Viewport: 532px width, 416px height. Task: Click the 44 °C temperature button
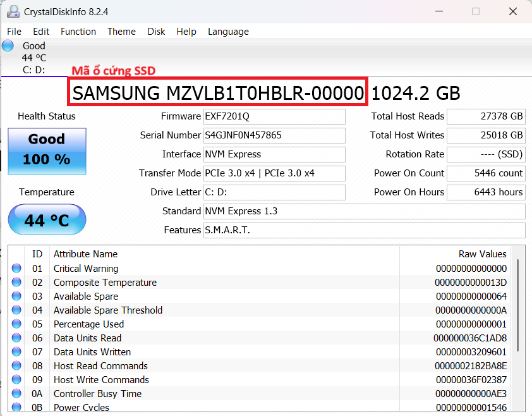46,219
